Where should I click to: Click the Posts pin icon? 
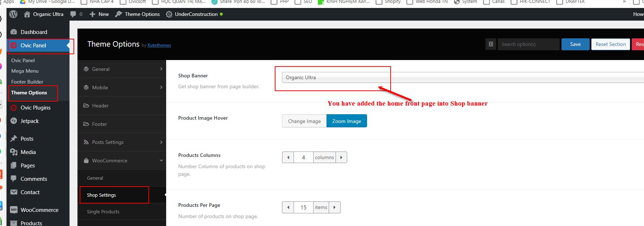14,138
